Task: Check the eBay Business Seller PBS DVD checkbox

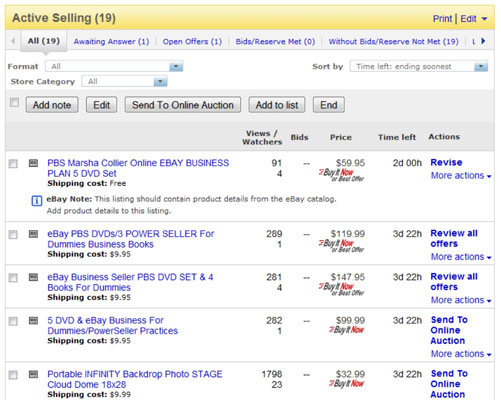Action: (13, 278)
